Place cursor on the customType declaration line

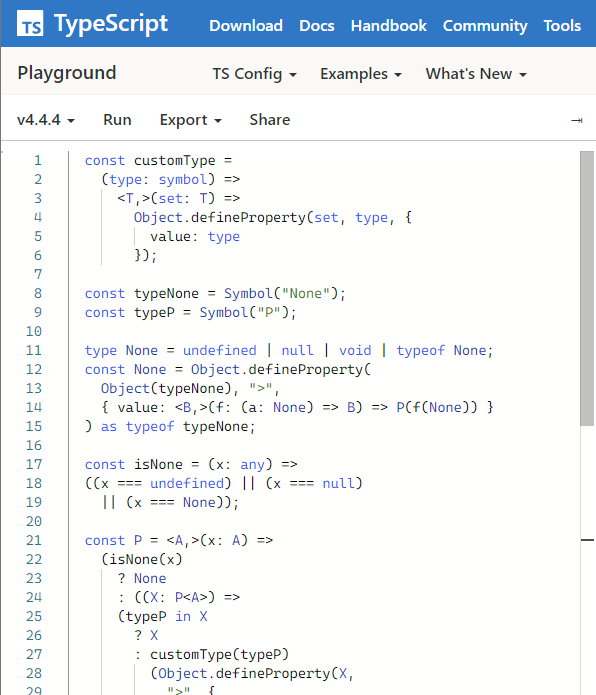tap(158, 160)
